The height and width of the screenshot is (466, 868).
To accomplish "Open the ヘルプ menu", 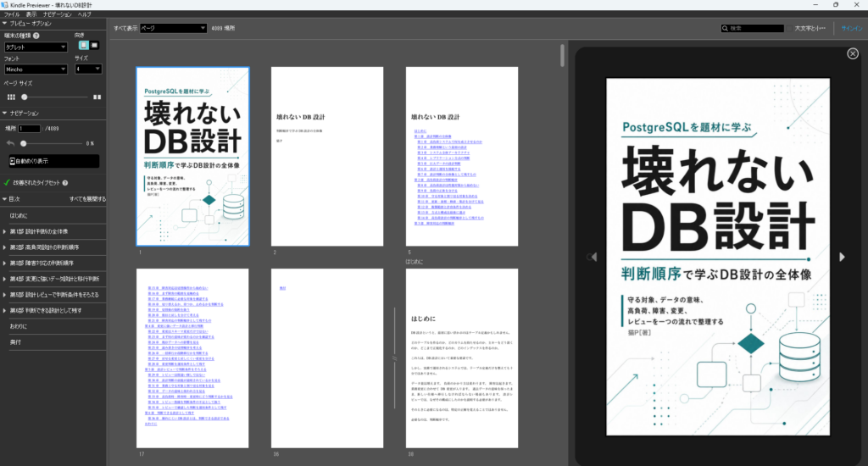I will coord(84,14).
